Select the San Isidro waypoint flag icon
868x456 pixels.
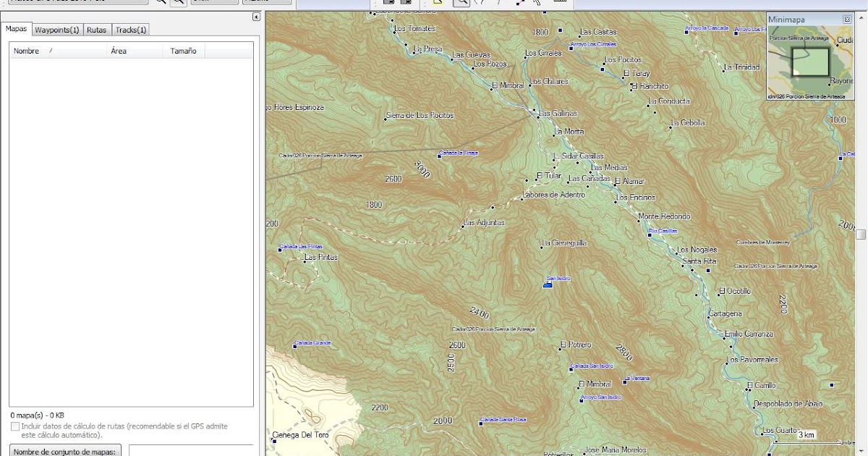click(548, 284)
